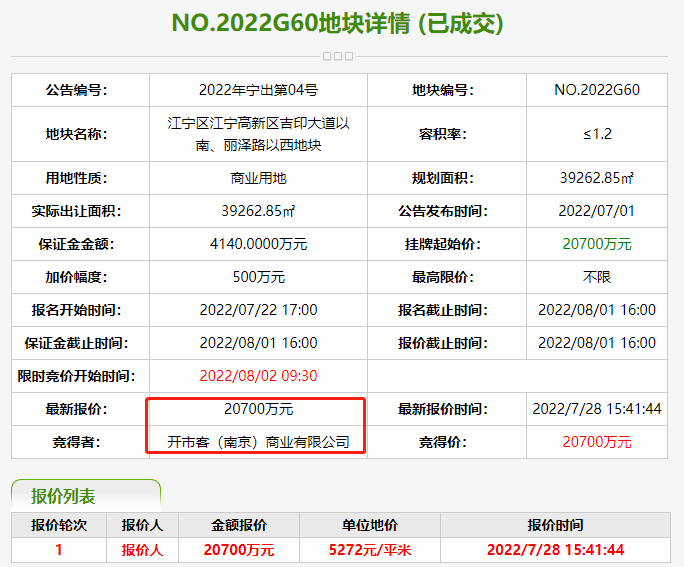Select the 保证金金额 label cell

[80, 244]
